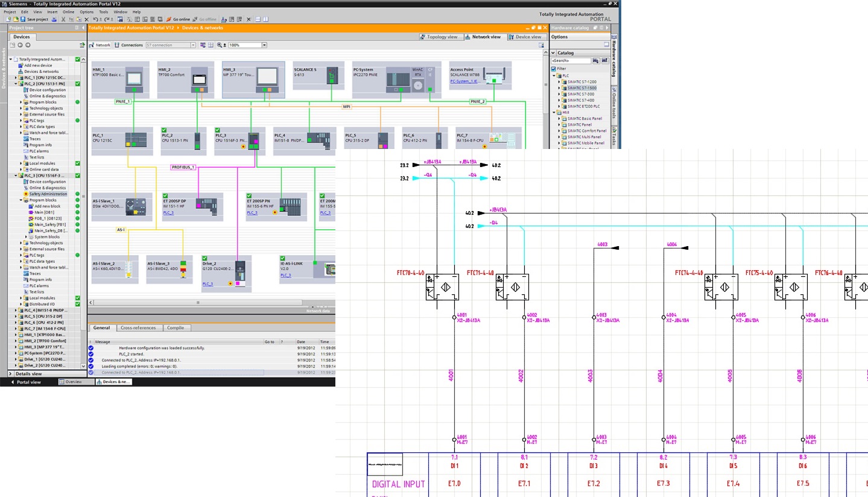Open the Edit menu
868x497 pixels.
click(x=25, y=11)
